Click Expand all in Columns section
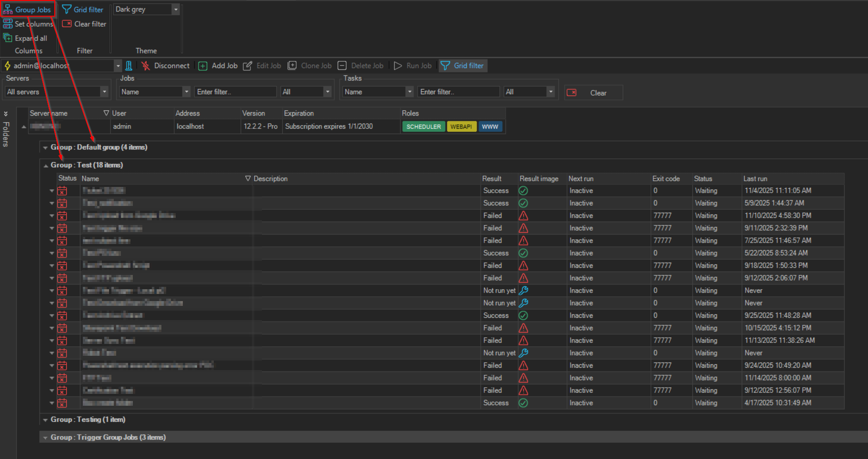The width and height of the screenshot is (868, 459). [25, 38]
